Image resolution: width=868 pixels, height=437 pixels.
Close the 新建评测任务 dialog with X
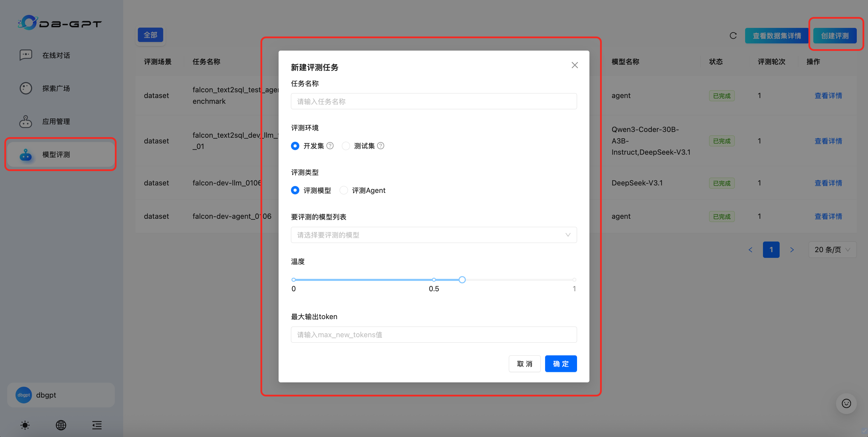(574, 65)
